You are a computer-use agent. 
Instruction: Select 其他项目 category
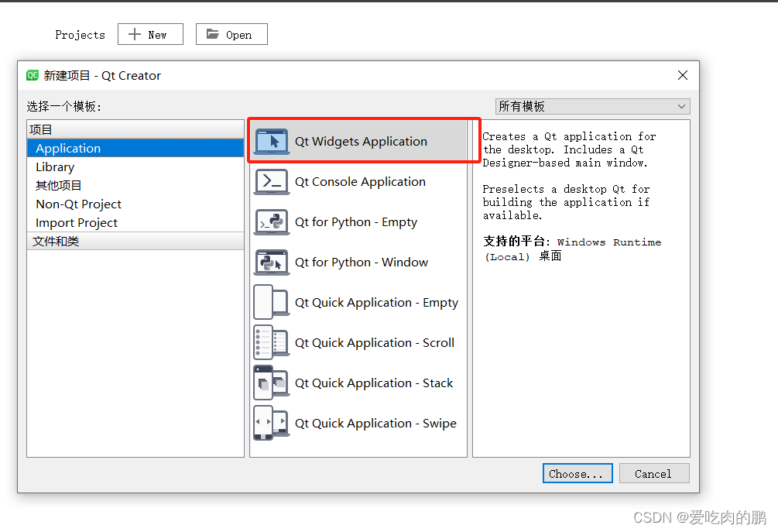click(135, 186)
